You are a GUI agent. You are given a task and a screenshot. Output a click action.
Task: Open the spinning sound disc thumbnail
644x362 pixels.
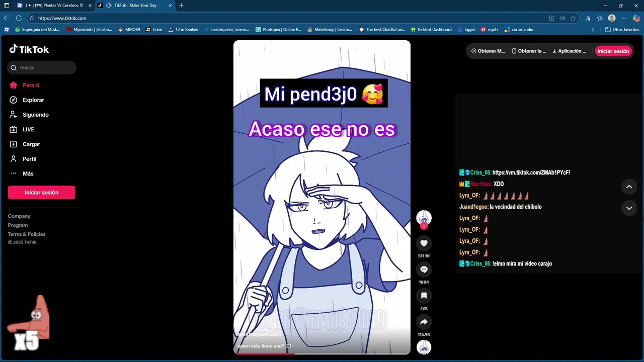point(424,347)
